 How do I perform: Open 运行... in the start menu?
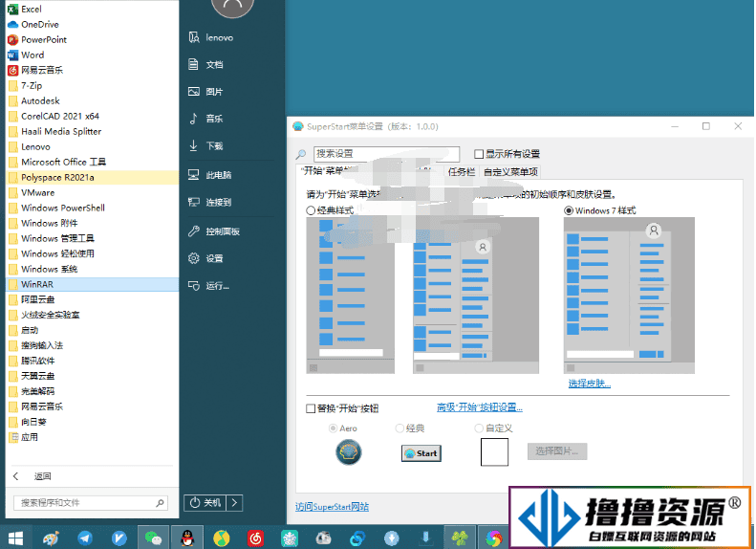point(208,286)
